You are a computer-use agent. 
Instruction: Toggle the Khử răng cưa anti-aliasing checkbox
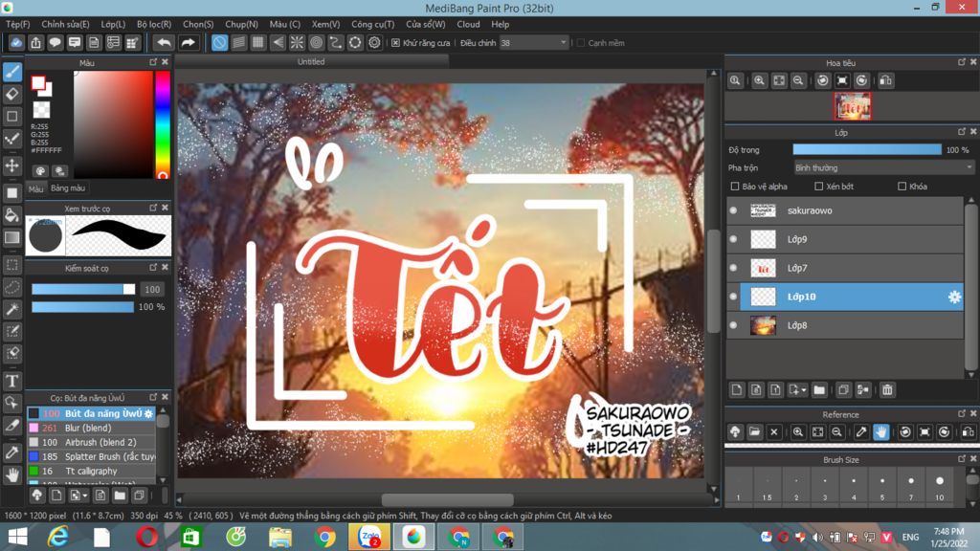pos(395,43)
